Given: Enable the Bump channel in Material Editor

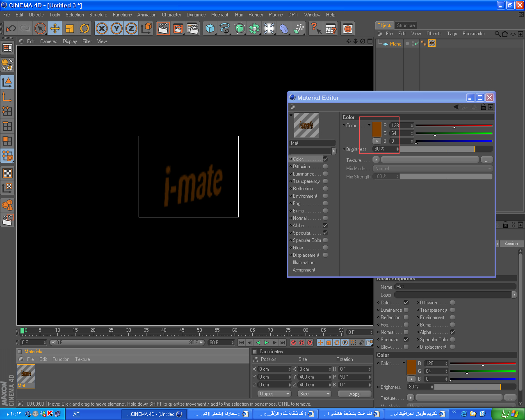Looking at the screenshot, I should [x=325, y=211].
